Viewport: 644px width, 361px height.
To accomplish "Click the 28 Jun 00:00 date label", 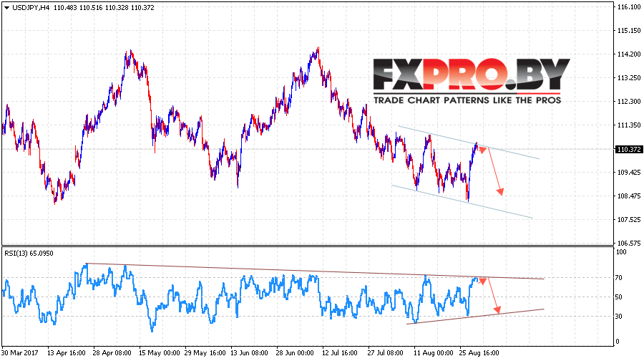I will point(295,353).
